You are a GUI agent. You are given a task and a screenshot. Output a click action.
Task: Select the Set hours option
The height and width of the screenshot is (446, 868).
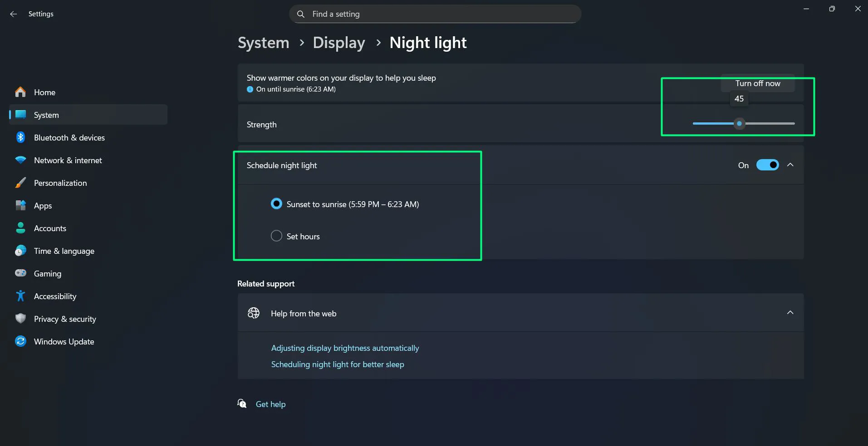(276, 236)
